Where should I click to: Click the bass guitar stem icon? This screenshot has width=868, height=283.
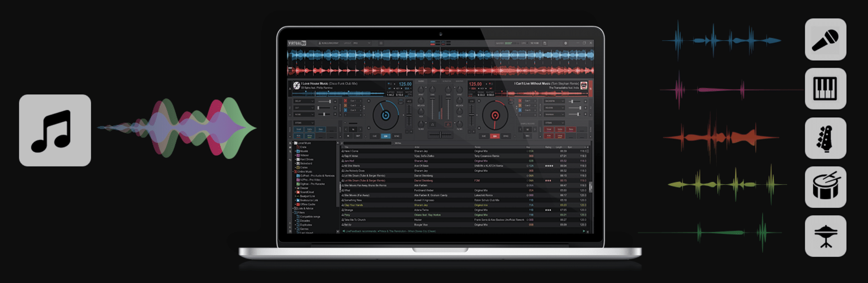pyautogui.click(x=825, y=138)
